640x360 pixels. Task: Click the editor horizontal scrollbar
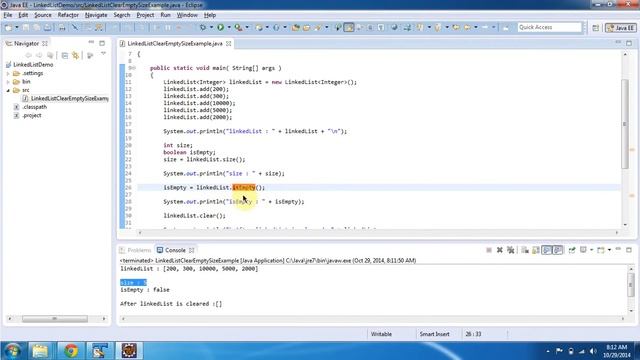[378, 232]
